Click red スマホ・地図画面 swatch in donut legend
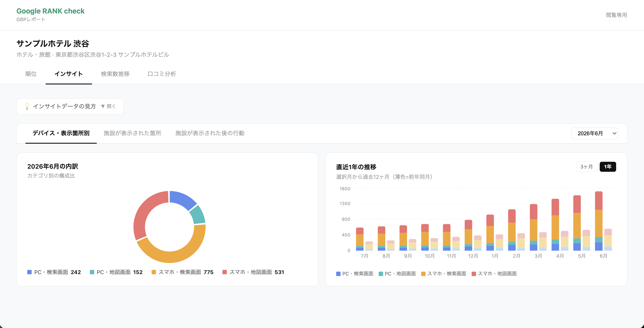644x328 pixels. (x=224, y=272)
